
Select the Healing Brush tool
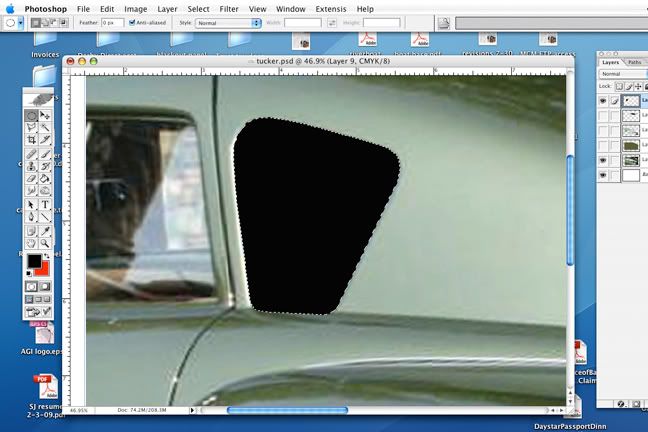[x=31, y=154]
